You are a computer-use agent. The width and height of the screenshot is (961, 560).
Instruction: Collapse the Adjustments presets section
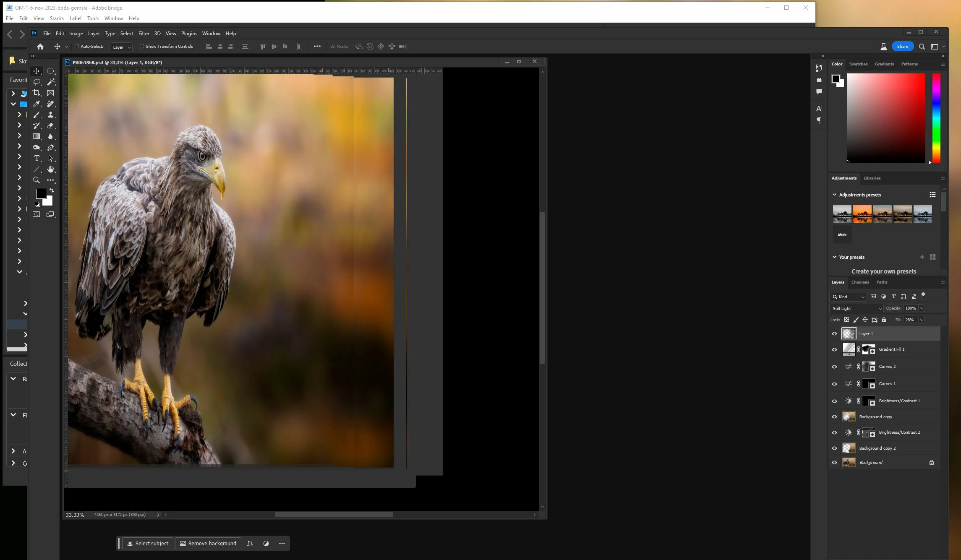pos(834,195)
